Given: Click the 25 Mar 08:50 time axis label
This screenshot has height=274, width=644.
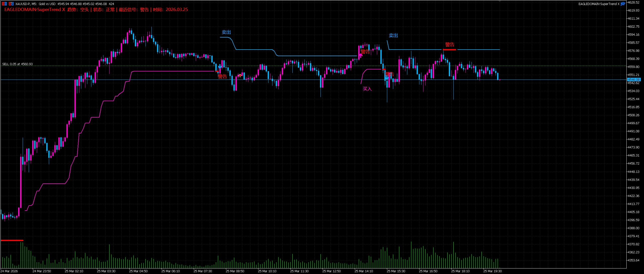Looking at the screenshot, I should coord(235,271).
